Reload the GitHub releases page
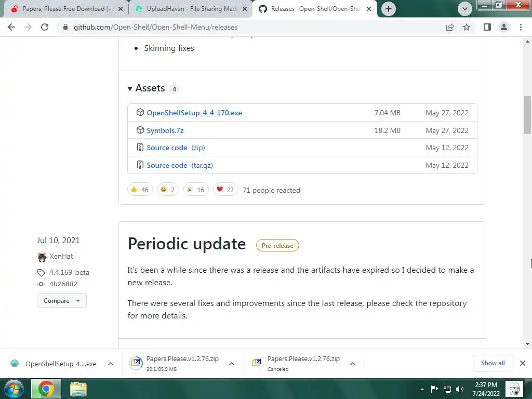Image resolution: width=532 pixels, height=399 pixels. [x=45, y=27]
